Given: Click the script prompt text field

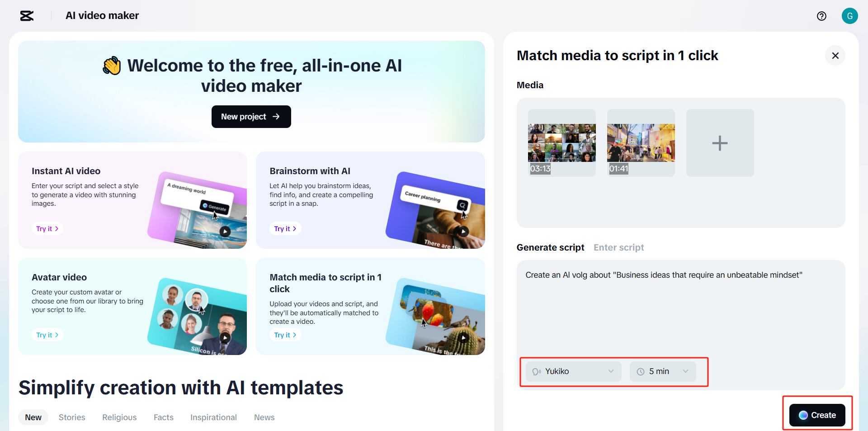Looking at the screenshot, I should [680, 308].
